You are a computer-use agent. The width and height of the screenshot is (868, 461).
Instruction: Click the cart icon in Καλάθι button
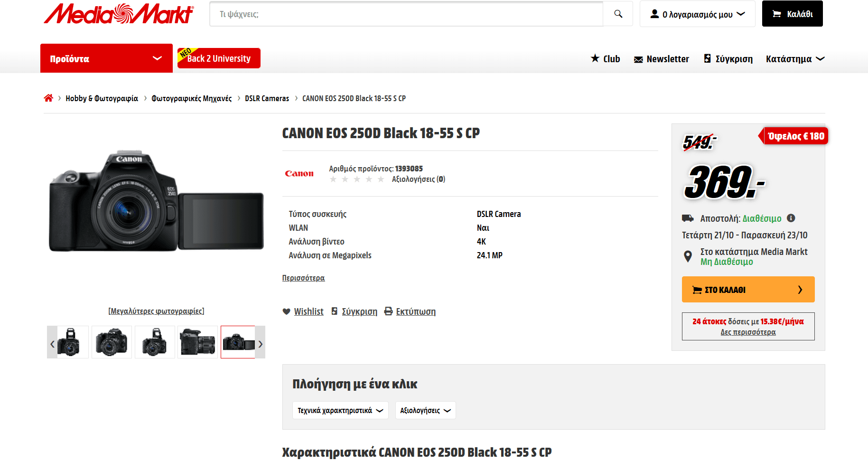(x=776, y=14)
